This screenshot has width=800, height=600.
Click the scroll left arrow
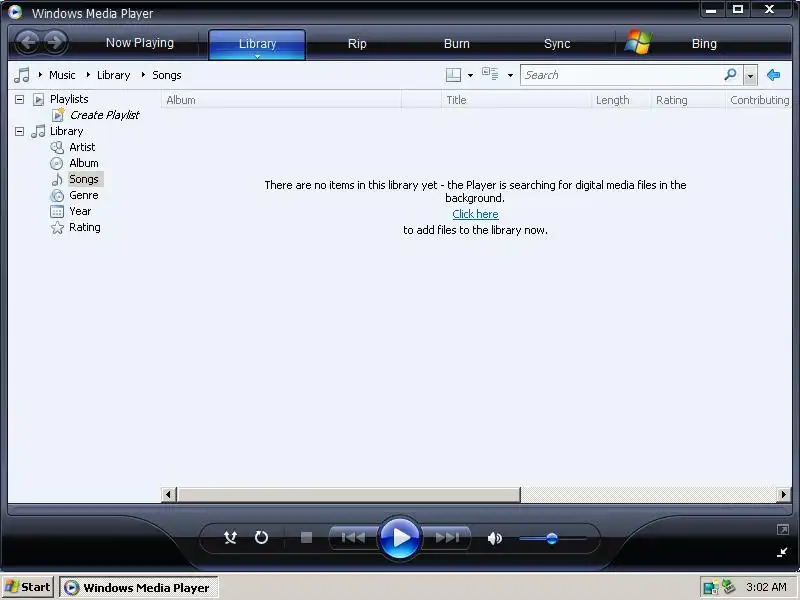click(x=168, y=494)
